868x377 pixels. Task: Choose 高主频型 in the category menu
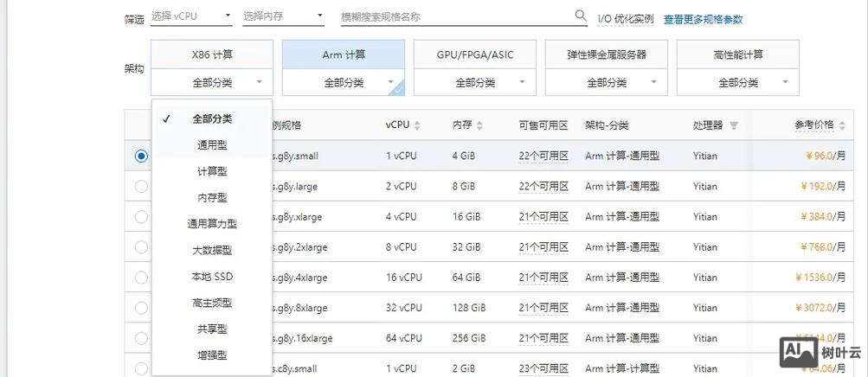[212, 303]
